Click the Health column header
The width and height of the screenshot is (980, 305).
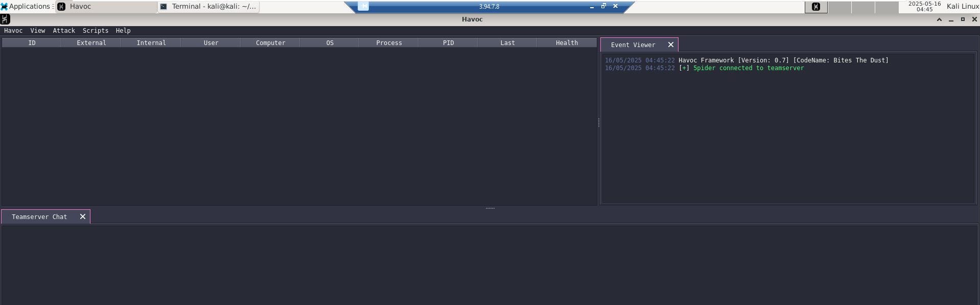[x=567, y=43]
